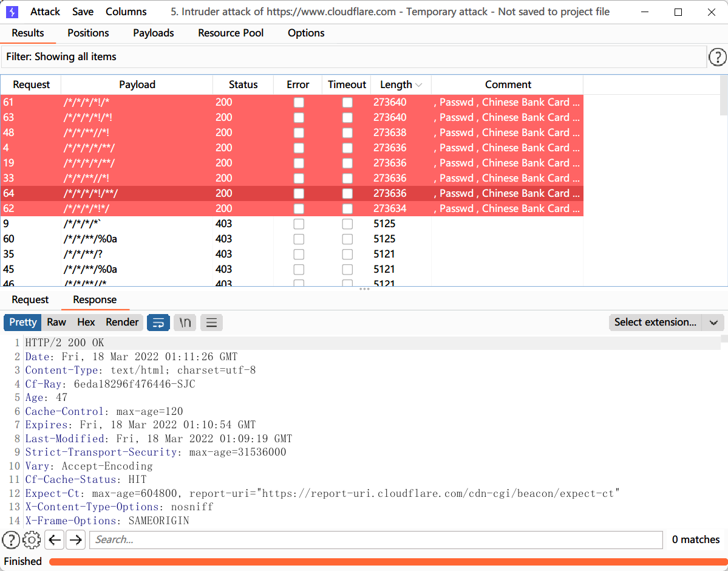Select result row with payload /*/*/*/*`
This screenshot has height=571, width=728.
tap(291, 224)
